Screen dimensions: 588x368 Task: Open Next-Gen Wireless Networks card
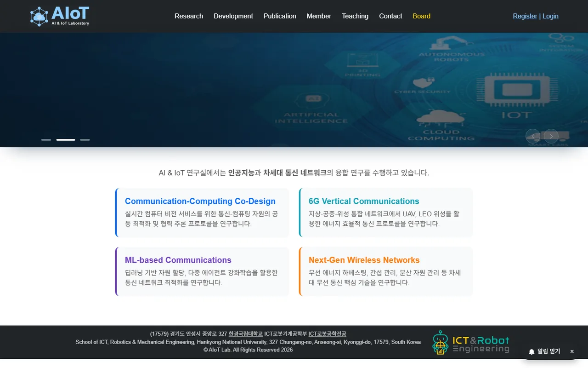tap(386, 271)
